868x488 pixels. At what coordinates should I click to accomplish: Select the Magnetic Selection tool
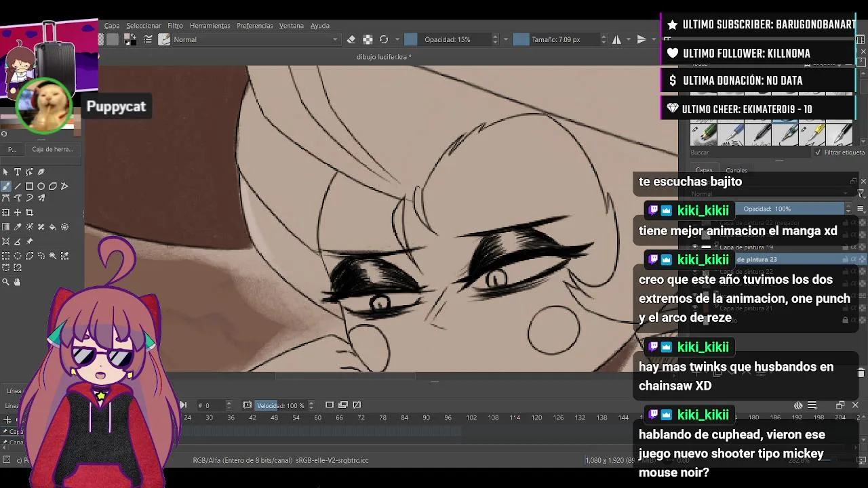coord(18,268)
